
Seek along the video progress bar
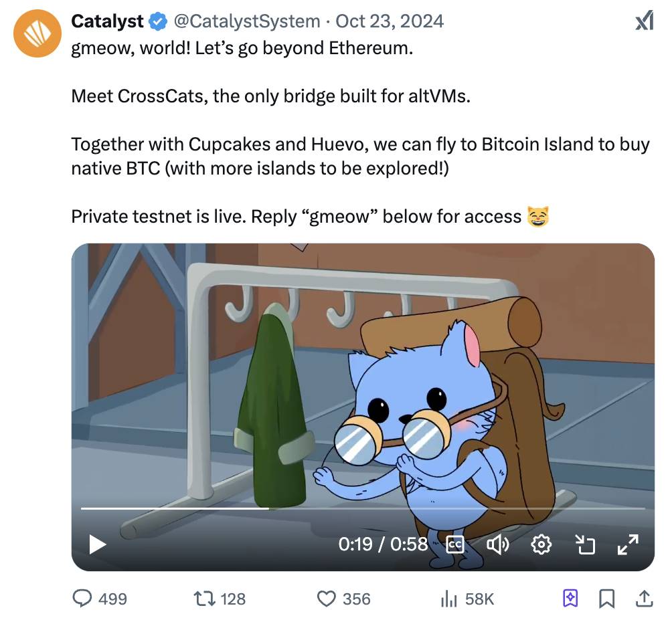(361, 509)
